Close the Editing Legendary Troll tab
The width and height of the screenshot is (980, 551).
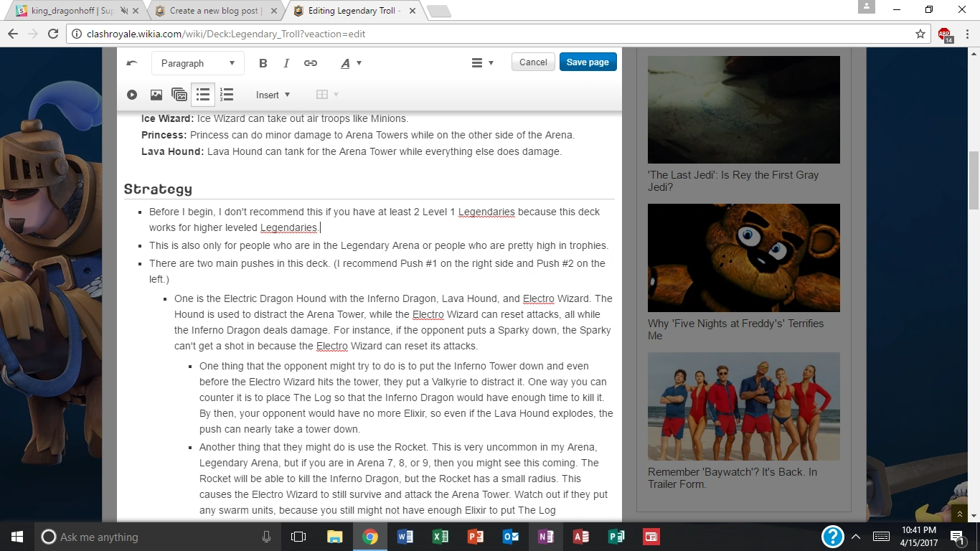(x=414, y=11)
